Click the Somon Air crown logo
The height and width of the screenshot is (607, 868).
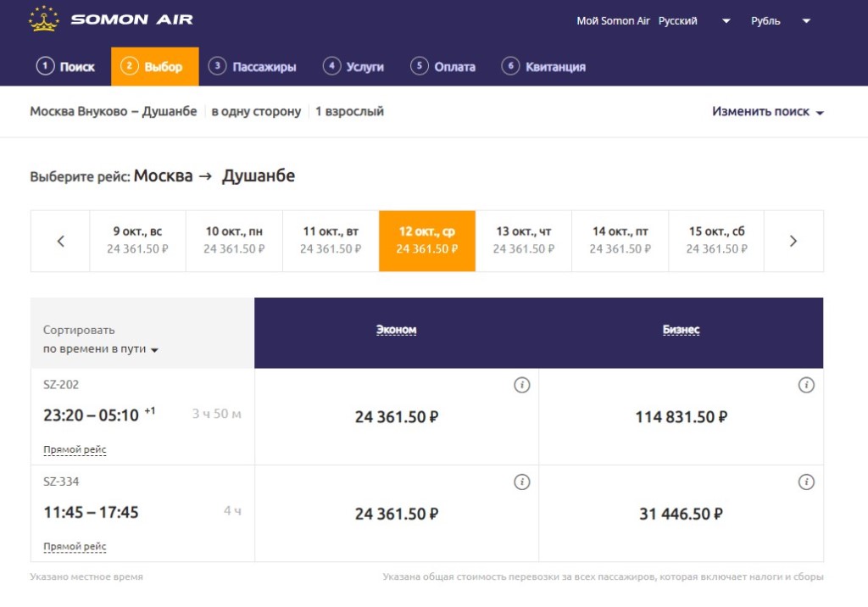tap(43, 19)
